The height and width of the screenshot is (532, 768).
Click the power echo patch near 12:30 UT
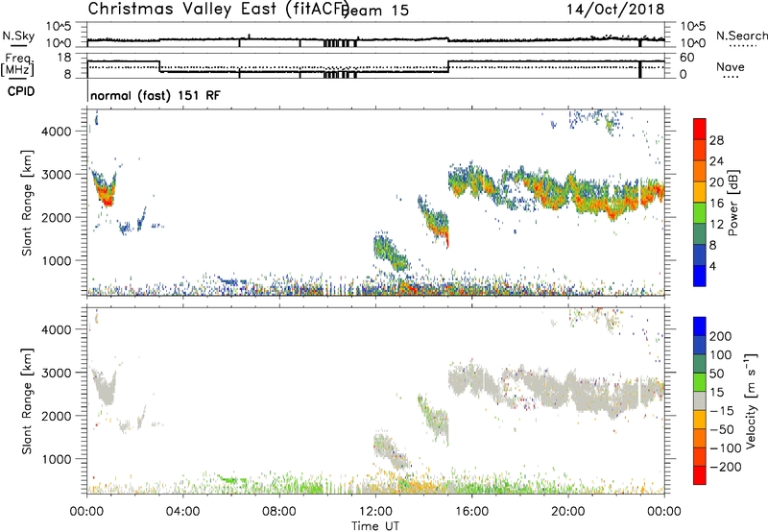[x=392, y=254]
